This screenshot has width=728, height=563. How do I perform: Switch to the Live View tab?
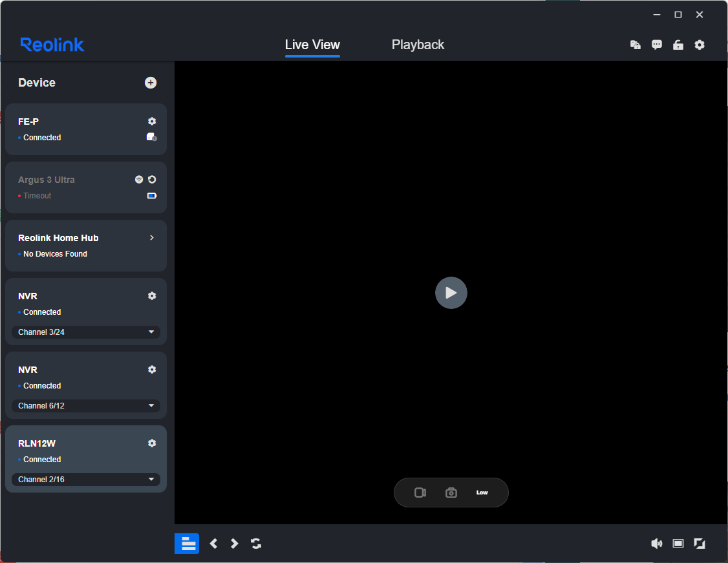pos(312,45)
